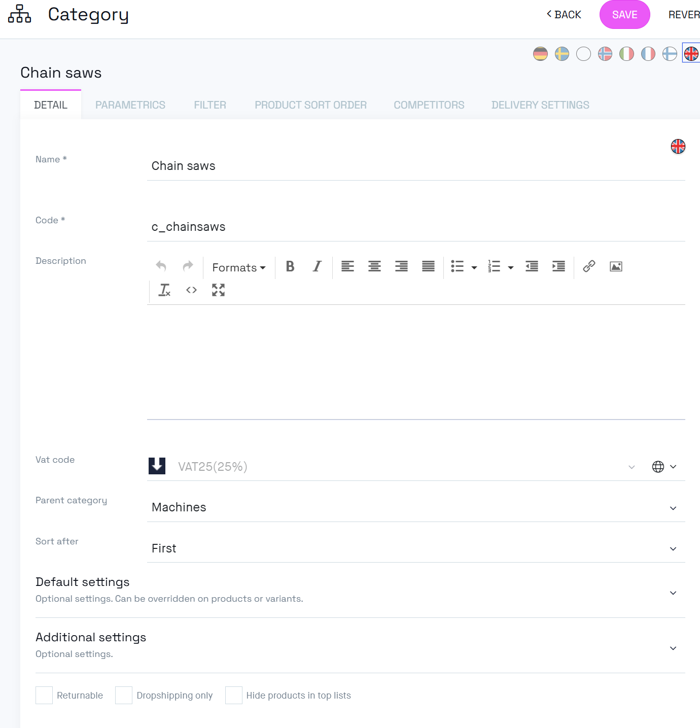The width and height of the screenshot is (700, 728).
Task: Open Sort after First dropdown
Action: point(416,548)
